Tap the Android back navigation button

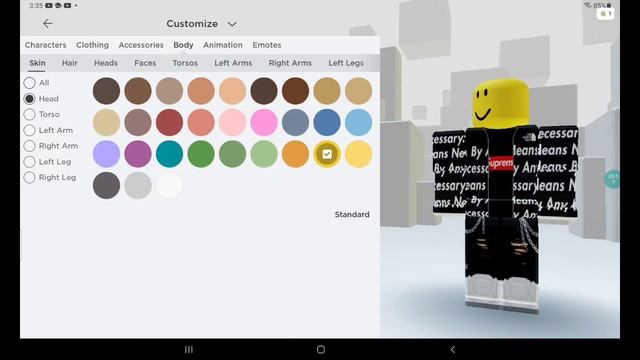coord(453,349)
